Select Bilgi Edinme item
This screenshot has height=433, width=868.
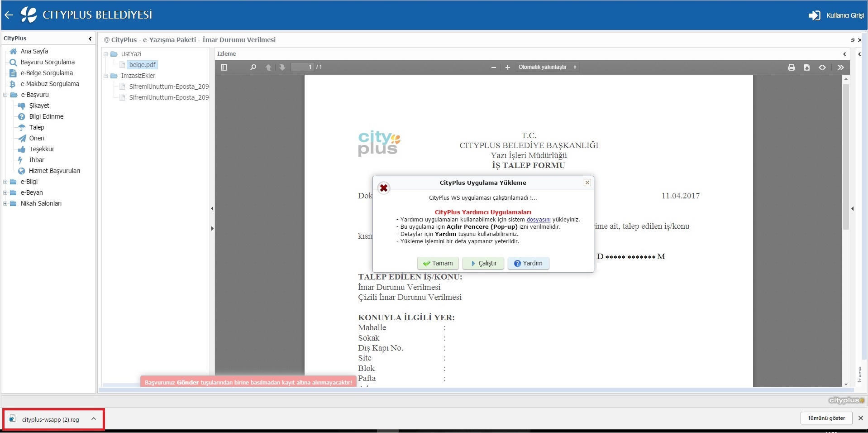[46, 116]
